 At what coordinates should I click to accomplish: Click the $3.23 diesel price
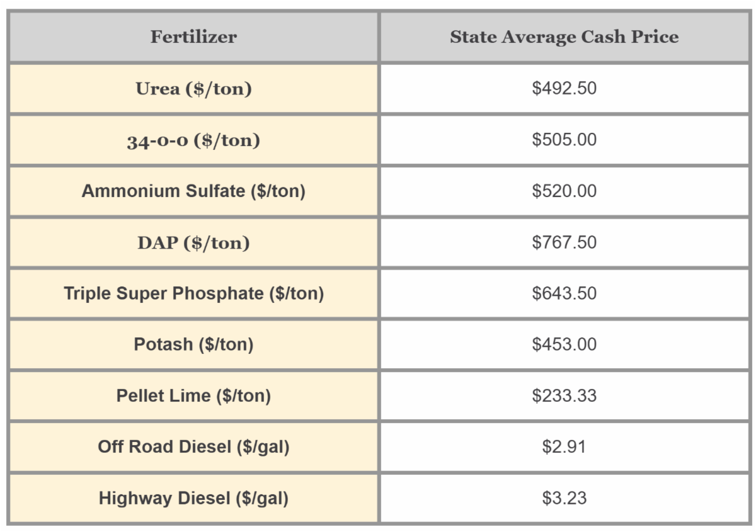(564, 499)
